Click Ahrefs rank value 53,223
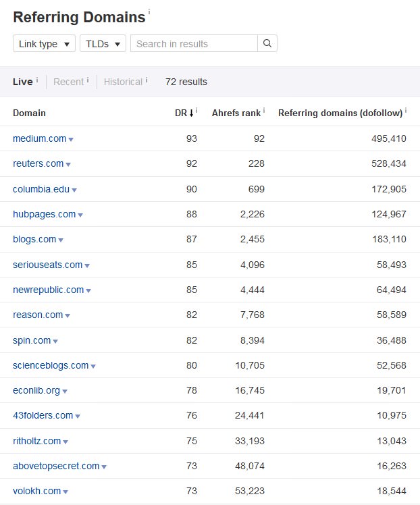Image resolution: width=420 pixels, height=505 pixels. (250, 491)
